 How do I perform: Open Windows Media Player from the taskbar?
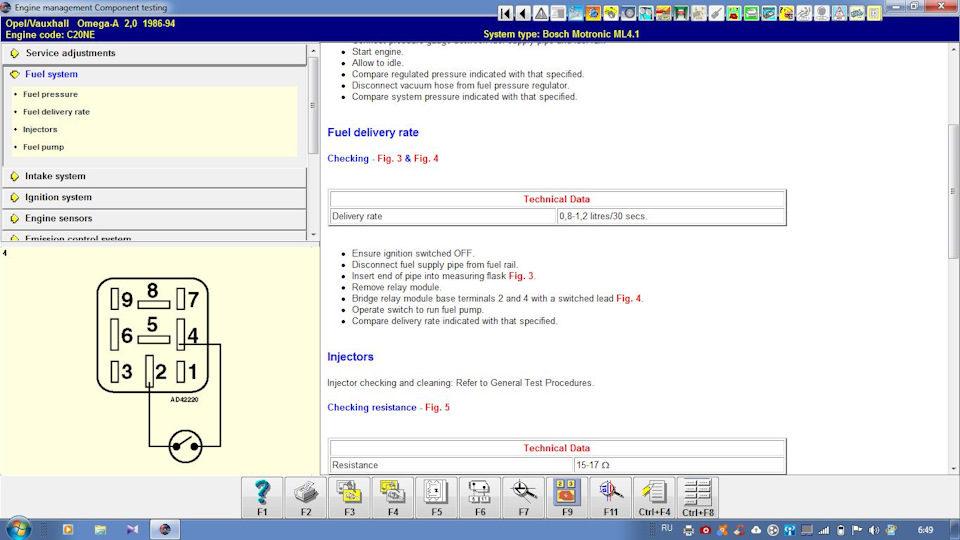point(68,530)
